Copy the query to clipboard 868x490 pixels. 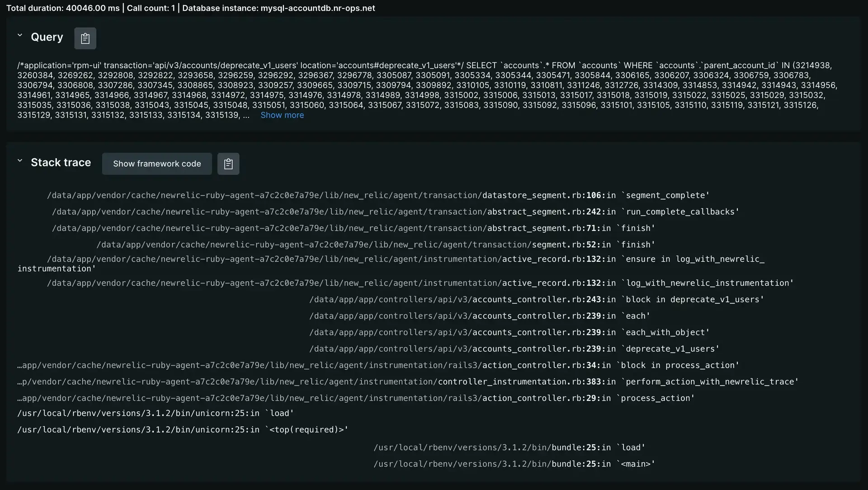point(85,38)
